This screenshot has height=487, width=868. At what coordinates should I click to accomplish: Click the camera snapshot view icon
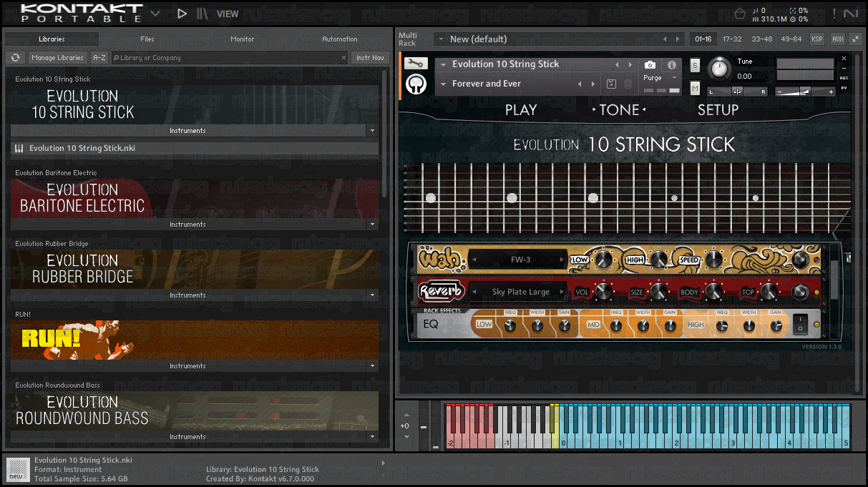point(650,65)
